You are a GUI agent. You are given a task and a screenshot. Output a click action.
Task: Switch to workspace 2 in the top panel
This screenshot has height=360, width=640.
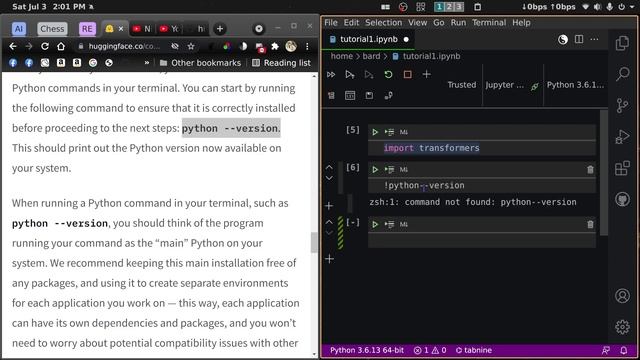click(449, 7)
